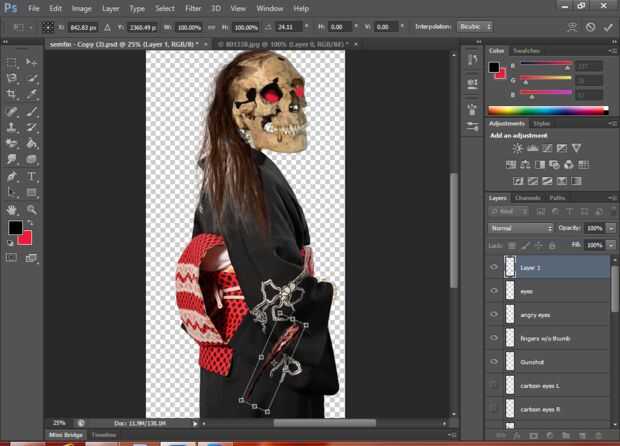
Task: Select the Zoom tool
Action: tap(31, 210)
